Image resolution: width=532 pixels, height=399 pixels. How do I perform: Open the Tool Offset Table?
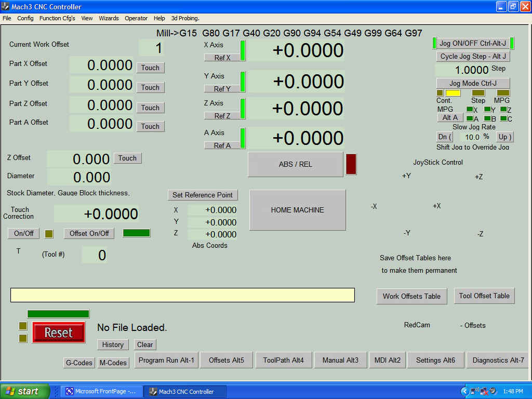coord(484,296)
